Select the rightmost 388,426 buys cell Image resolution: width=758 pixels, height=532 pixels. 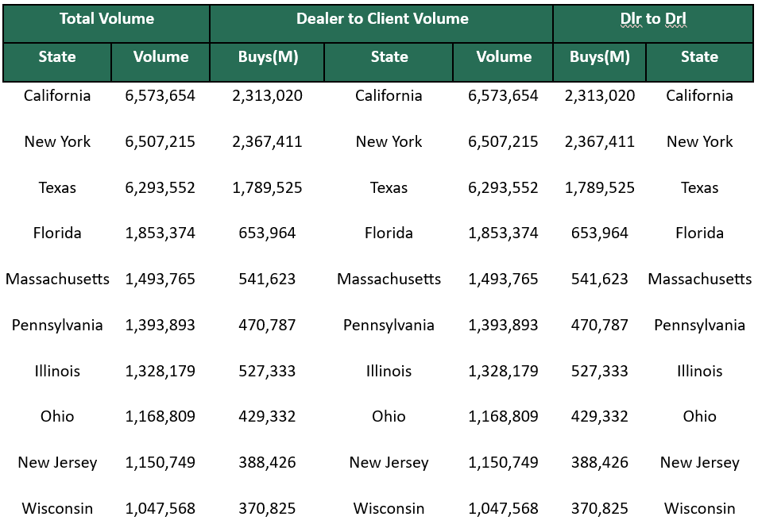[x=600, y=463]
